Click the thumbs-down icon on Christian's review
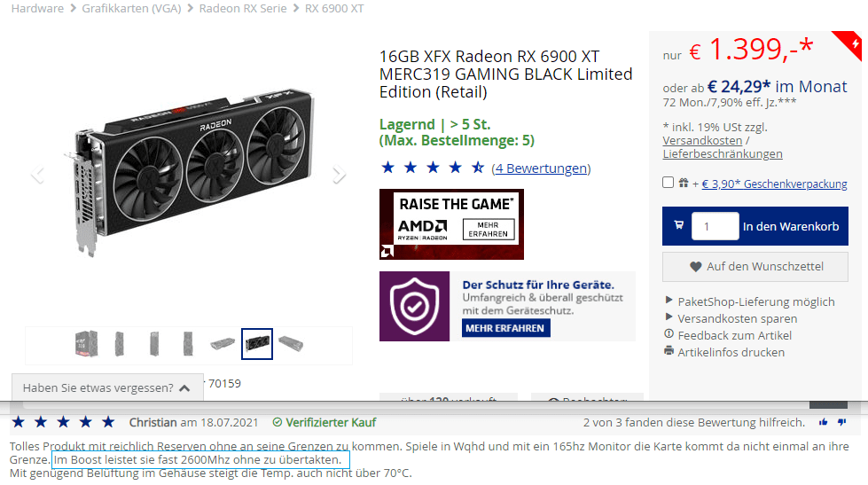The height and width of the screenshot is (485, 868). (x=842, y=422)
